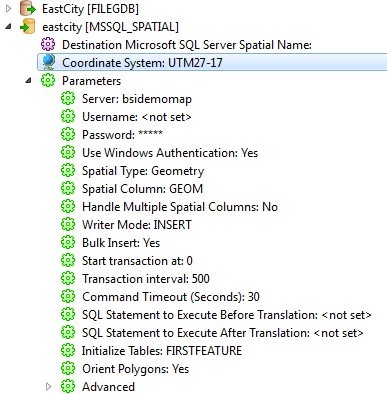Select Coordinate System: UTM27-17 row
This screenshot has height=394, width=387.
pos(212,62)
